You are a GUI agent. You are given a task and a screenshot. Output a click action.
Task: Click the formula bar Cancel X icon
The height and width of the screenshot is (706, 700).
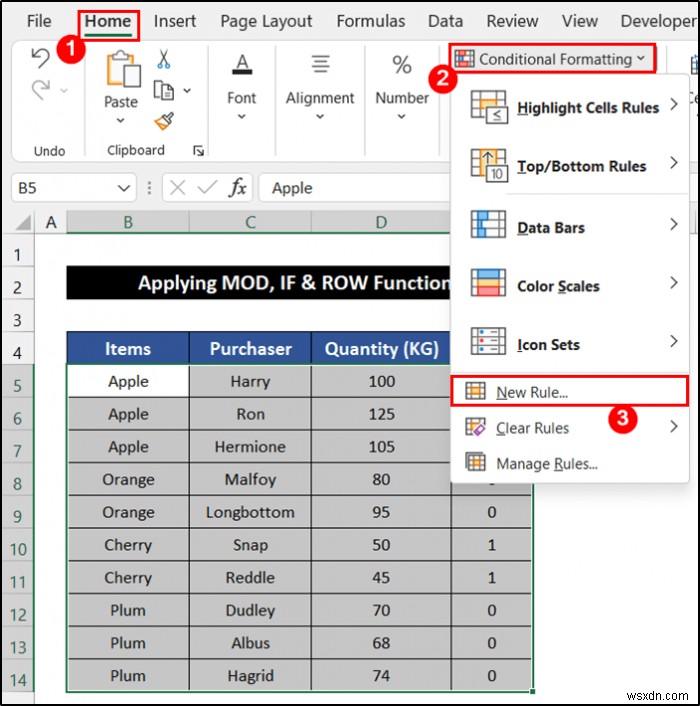pyautogui.click(x=177, y=188)
